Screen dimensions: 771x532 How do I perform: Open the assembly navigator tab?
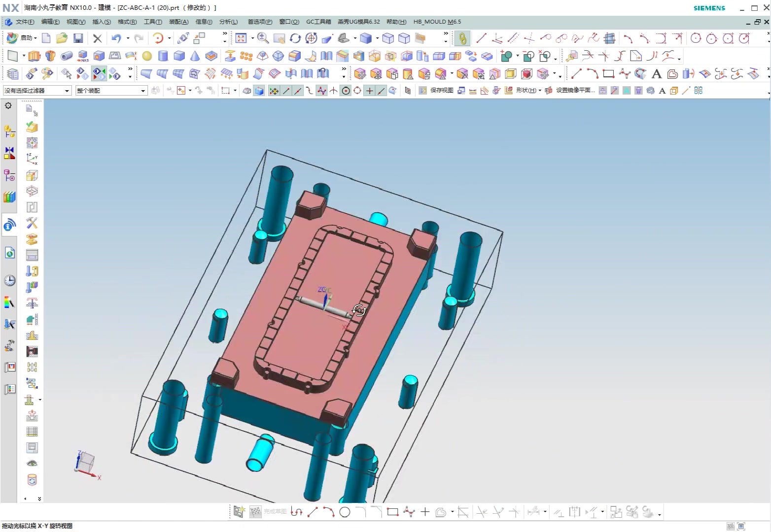(9, 132)
